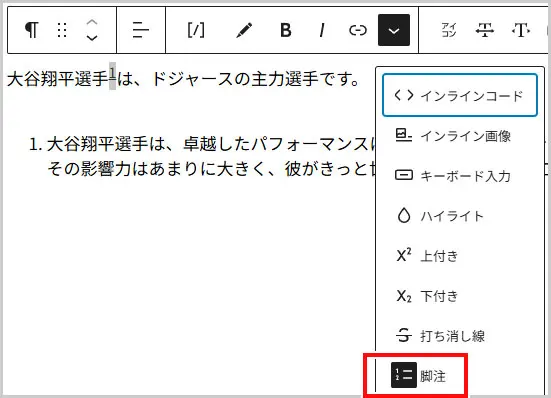
Task: Click the sentence ドジャースの主力選手です
Action: coord(255,79)
